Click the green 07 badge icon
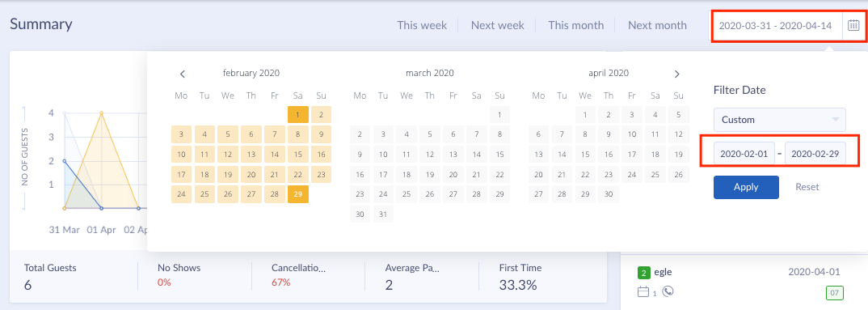This screenshot has height=310, width=868. pos(834,292)
